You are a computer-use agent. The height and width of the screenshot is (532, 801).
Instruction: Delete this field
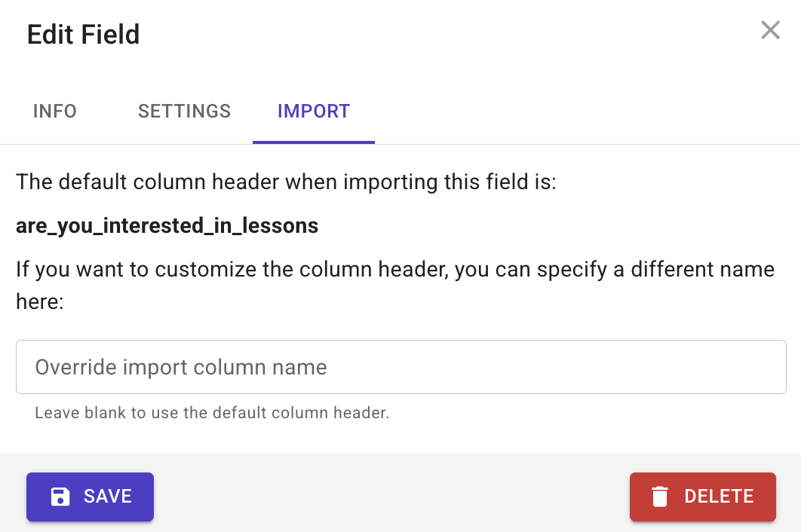pos(702,497)
